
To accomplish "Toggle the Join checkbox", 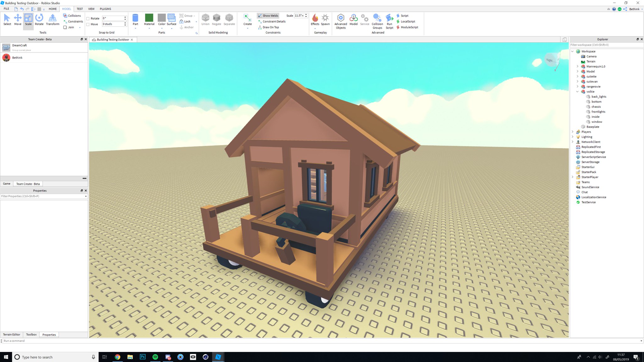I will tap(65, 27).
